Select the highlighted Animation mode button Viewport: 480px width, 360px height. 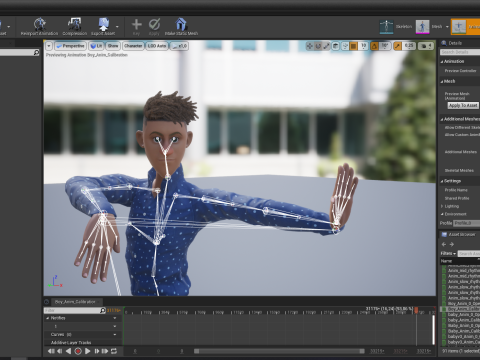coord(466,27)
